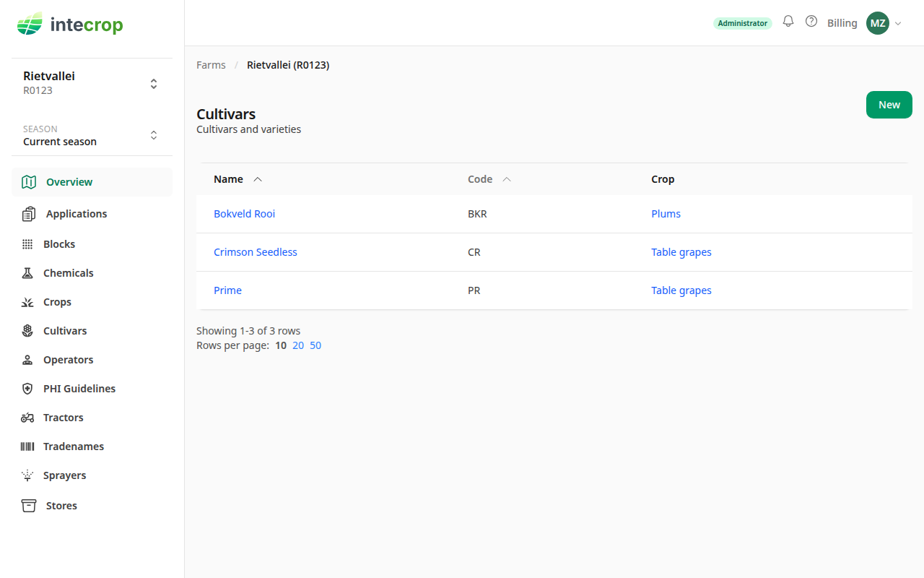Click the Rietvallei (R0123) breadcrumb text
The image size is (924, 578).
point(288,65)
